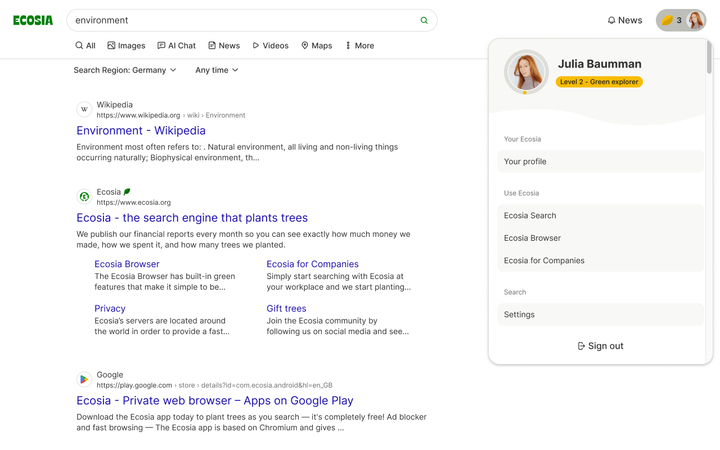Select Ecosia for Companies in account menu
Viewport: 720px width, 450px height.
[x=600, y=261]
